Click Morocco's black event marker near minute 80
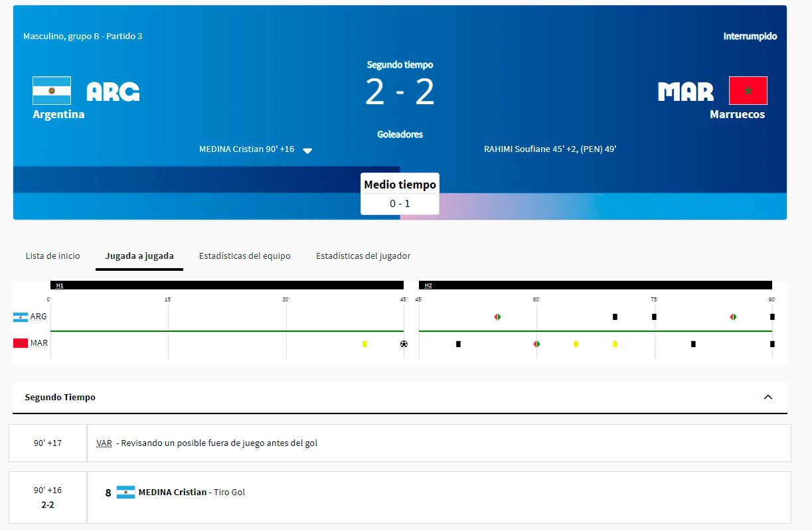The width and height of the screenshot is (812, 531). point(693,344)
